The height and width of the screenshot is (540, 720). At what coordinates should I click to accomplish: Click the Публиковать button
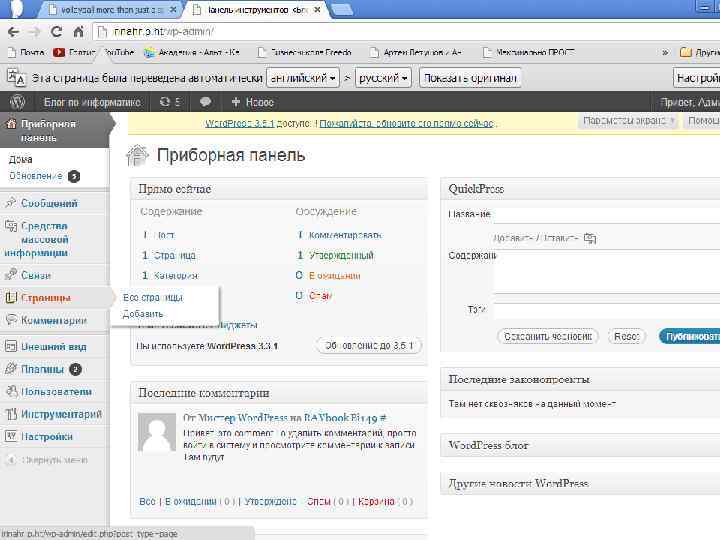pyautogui.click(x=690, y=337)
